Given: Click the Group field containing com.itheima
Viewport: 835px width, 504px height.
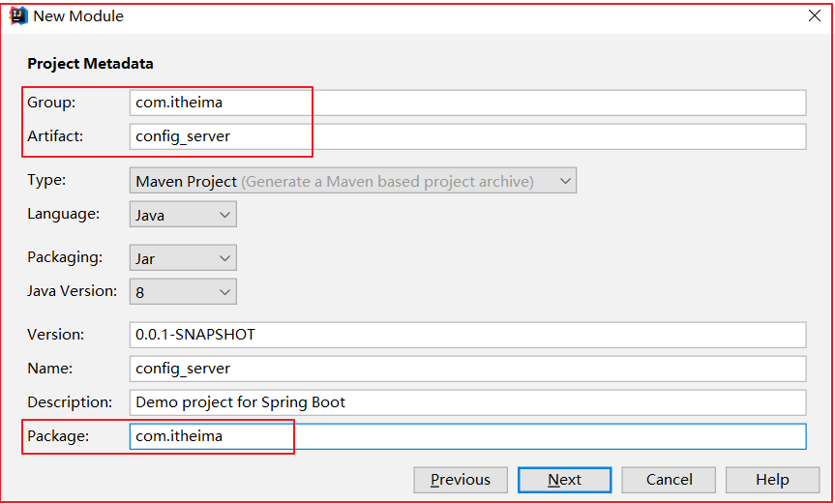Looking at the screenshot, I should (467, 103).
